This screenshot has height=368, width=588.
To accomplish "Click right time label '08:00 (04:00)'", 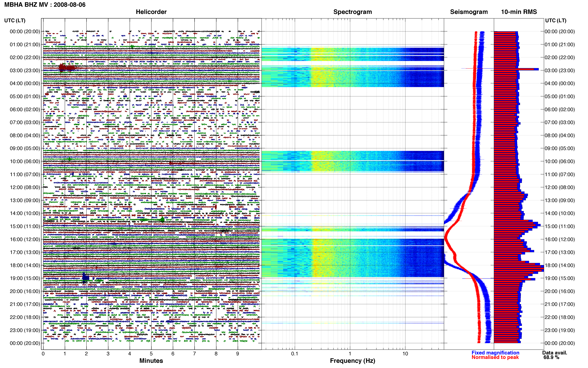I will [560, 135].
